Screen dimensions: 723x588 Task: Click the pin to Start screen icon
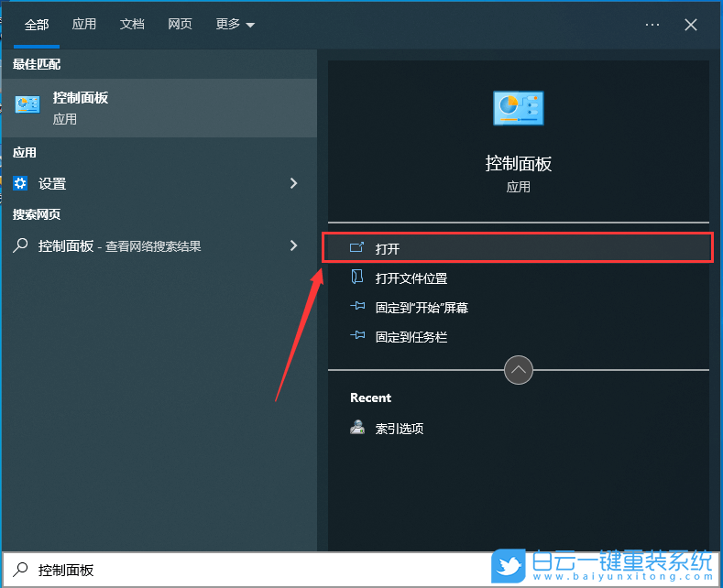(357, 308)
